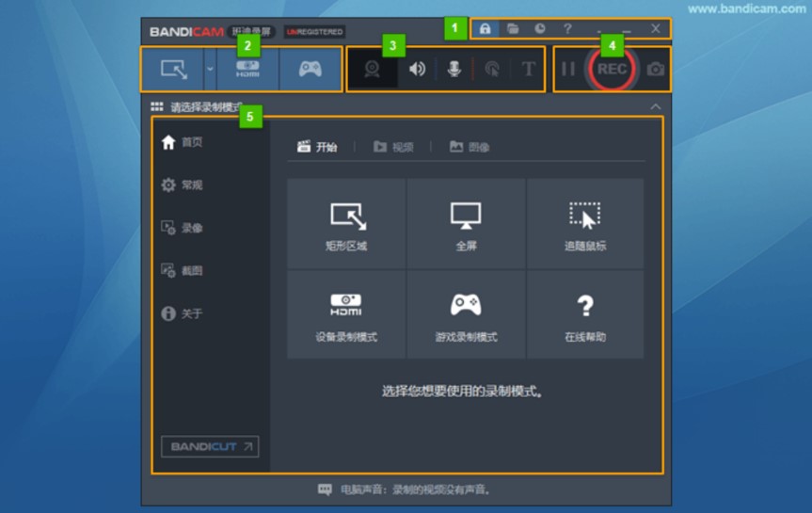Toggle speaker sound recording icon
Image resolution: width=812 pixels, height=513 pixels.
tap(417, 69)
